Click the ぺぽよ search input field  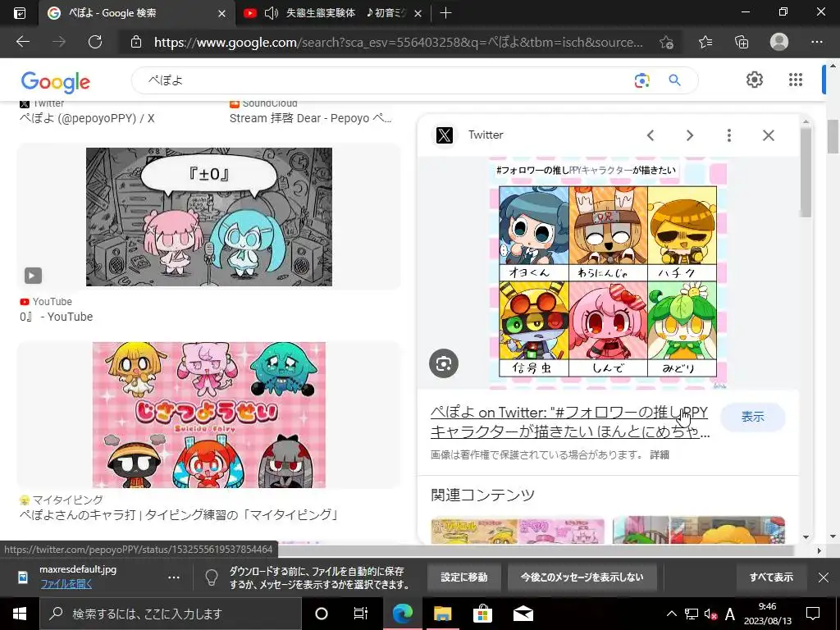coord(386,80)
